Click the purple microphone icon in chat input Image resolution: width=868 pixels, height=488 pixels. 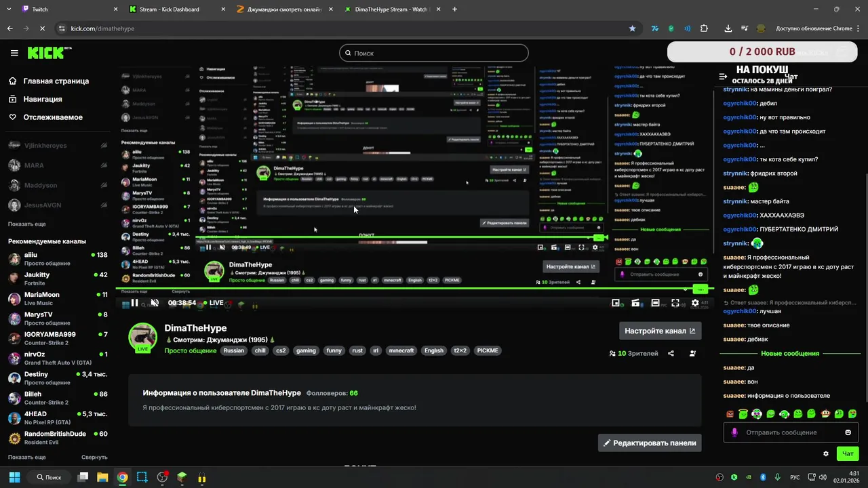tap(734, 432)
